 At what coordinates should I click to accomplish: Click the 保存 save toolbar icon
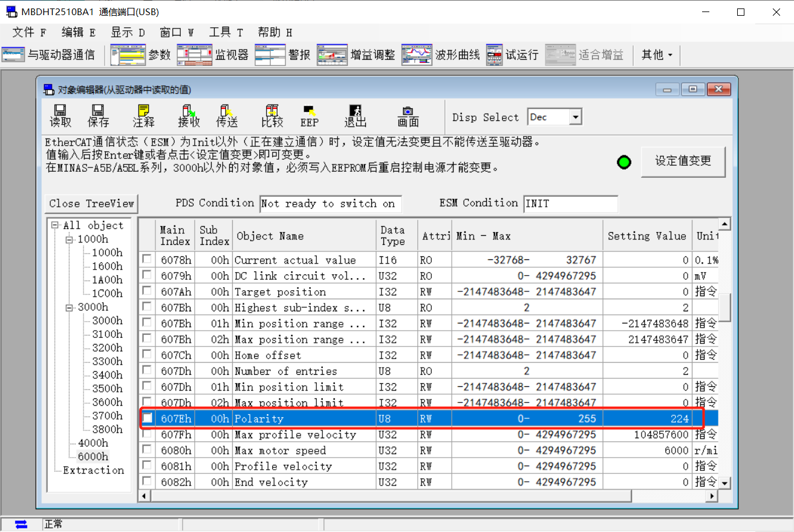(x=98, y=116)
